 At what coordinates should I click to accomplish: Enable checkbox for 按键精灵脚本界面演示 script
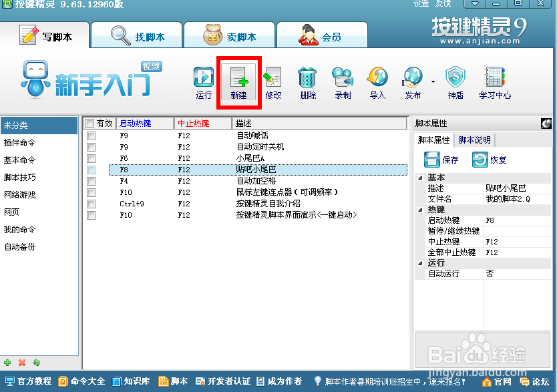coord(91,215)
